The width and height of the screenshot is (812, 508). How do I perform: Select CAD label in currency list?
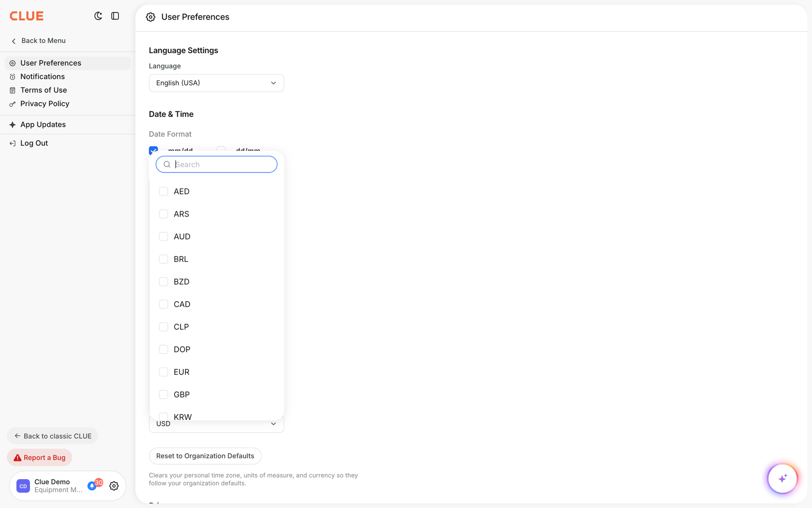click(182, 304)
